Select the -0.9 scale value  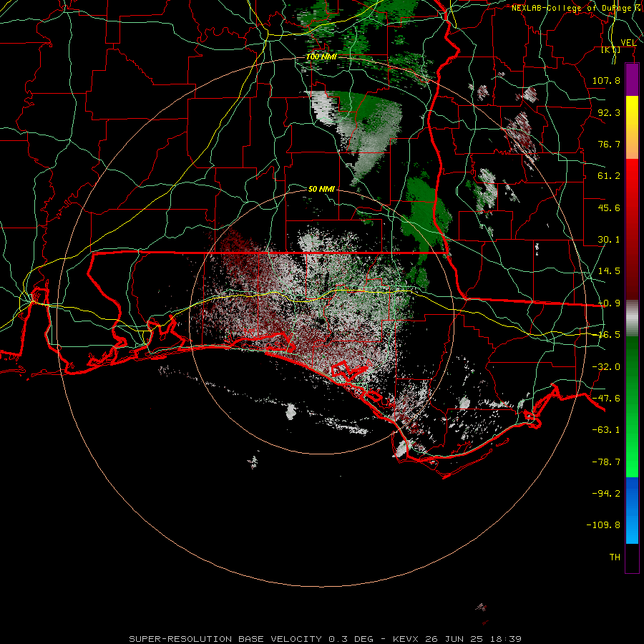[609, 303]
